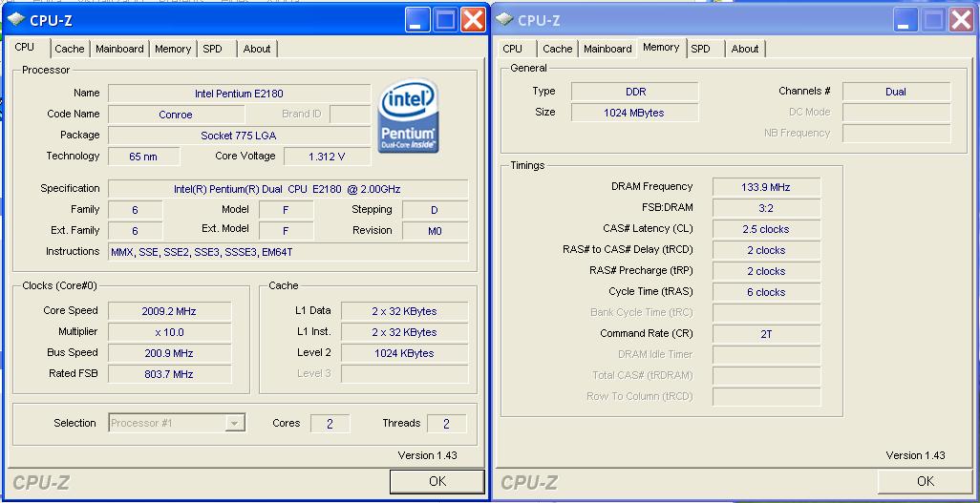Image resolution: width=980 pixels, height=503 pixels.
Task: Click the tRCD delay value field
Action: pyautogui.click(x=766, y=250)
